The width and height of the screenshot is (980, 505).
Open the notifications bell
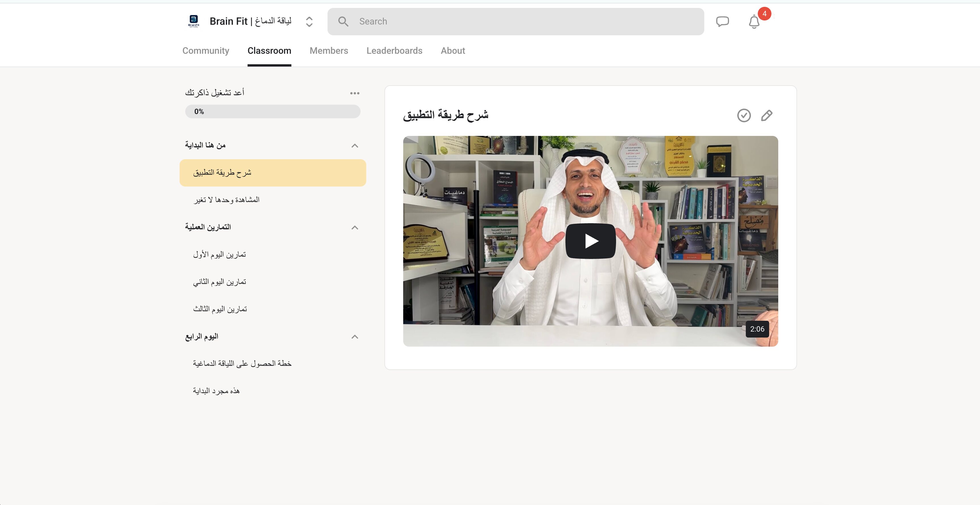tap(754, 22)
